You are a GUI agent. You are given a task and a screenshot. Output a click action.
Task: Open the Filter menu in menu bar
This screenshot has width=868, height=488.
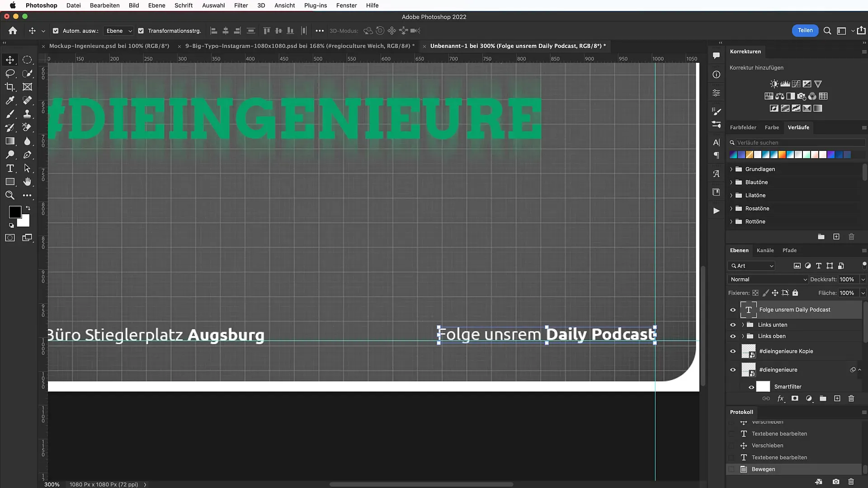pyautogui.click(x=241, y=5)
